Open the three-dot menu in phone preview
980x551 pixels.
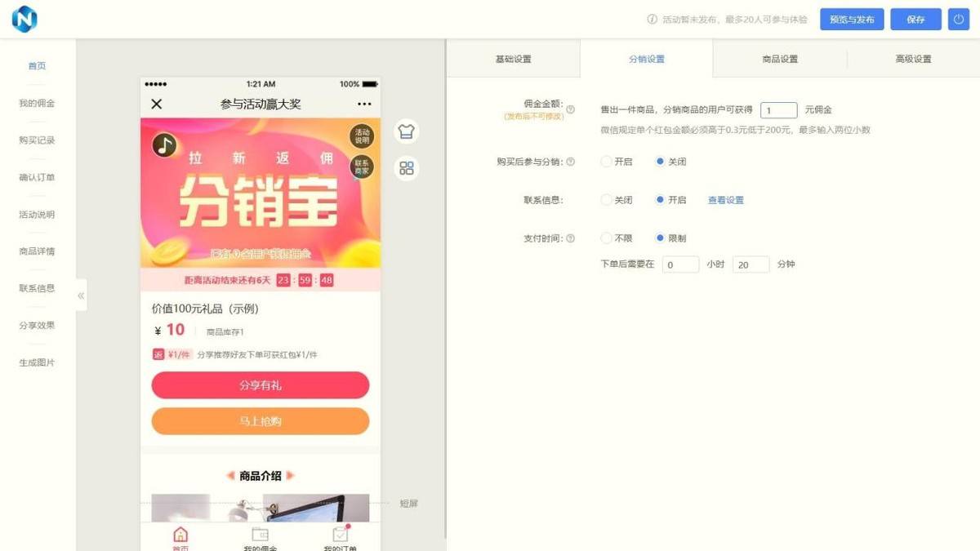(x=364, y=104)
